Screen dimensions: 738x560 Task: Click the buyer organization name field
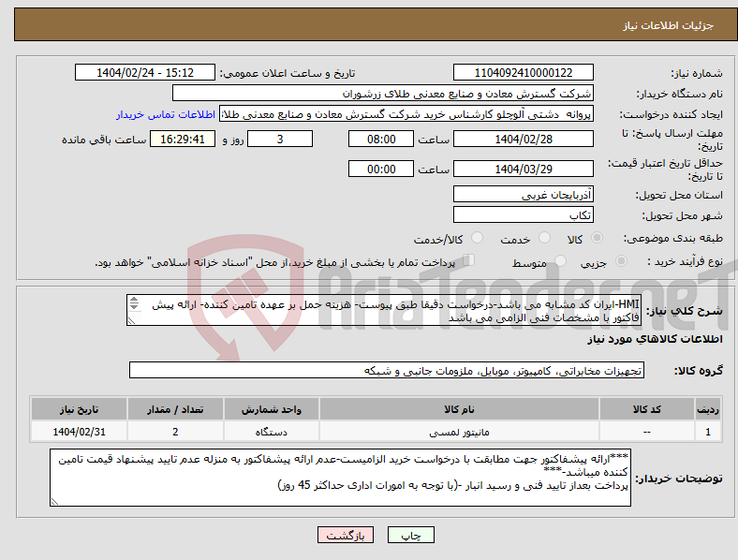tap(383, 93)
